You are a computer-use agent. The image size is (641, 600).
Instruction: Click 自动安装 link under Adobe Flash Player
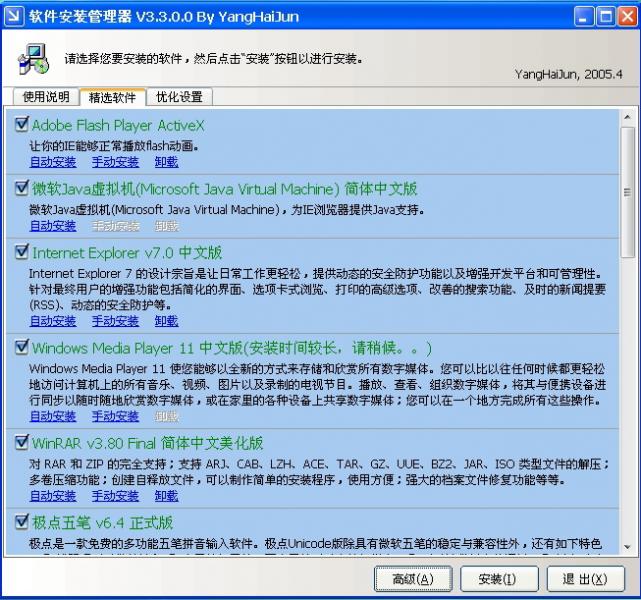tap(53, 162)
